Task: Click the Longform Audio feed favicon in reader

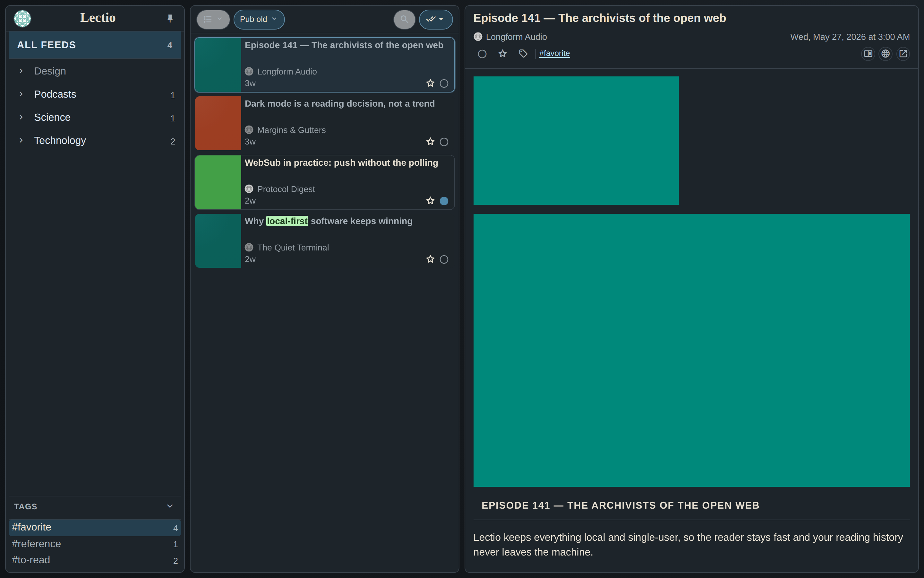Action: pos(478,37)
